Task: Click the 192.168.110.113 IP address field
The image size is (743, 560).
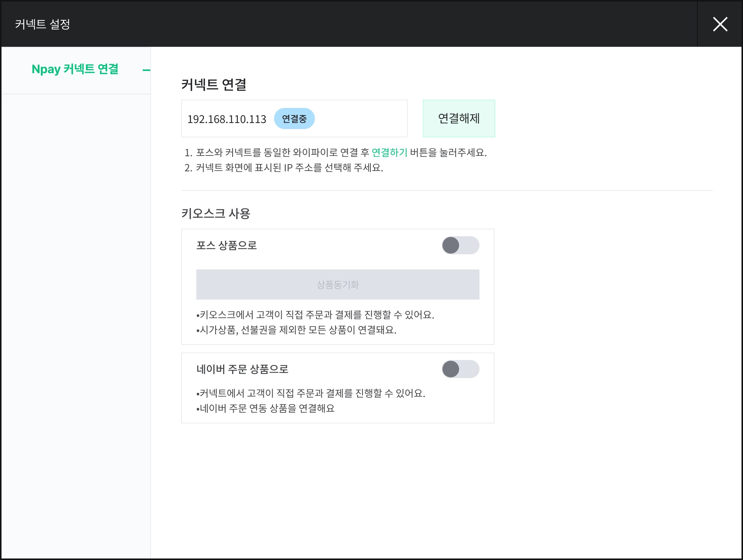Action: click(227, 119)
